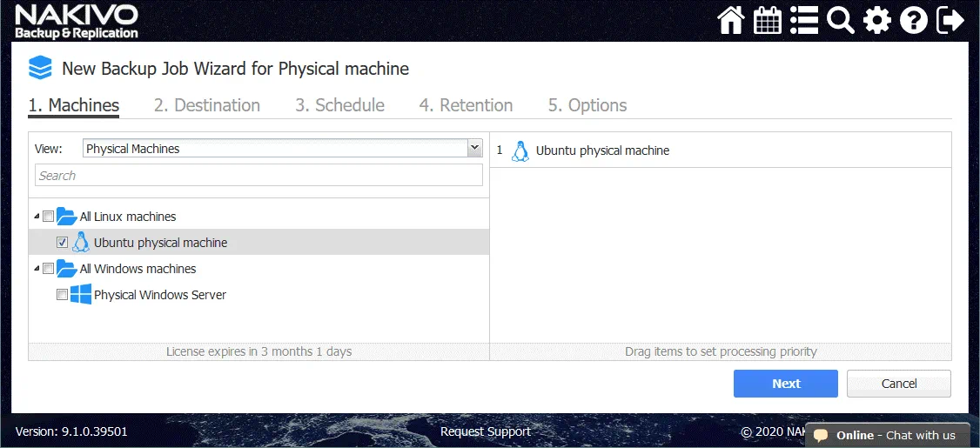The height and width of the screenshot is (448, 980).
Task: Uncheck the Ubuntu physical machine checkbox
Action: [x=62, y=243]
